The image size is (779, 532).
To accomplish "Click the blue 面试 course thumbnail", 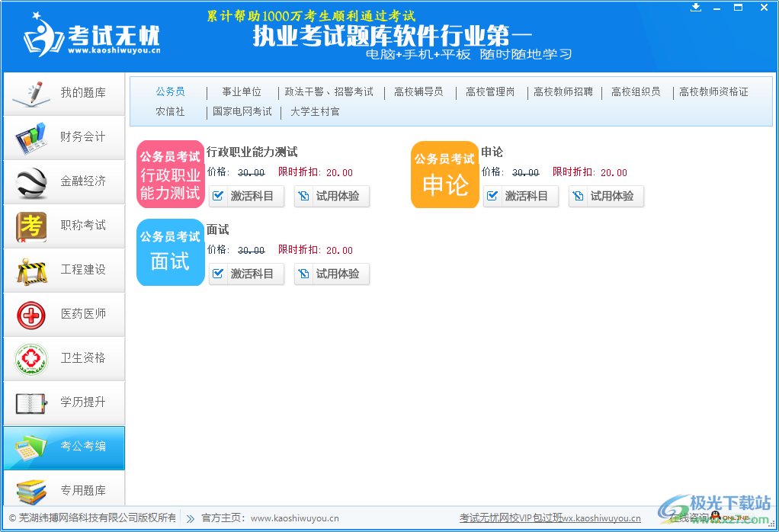I will 170,252.
